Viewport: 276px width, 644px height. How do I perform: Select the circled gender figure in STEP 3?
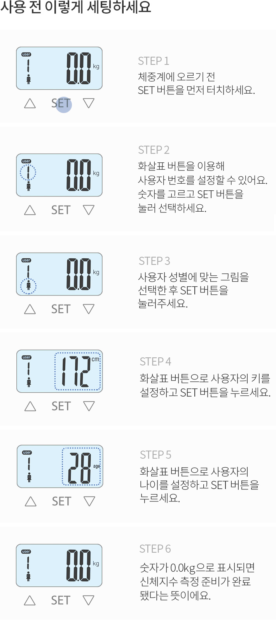(x=28, y=286)
